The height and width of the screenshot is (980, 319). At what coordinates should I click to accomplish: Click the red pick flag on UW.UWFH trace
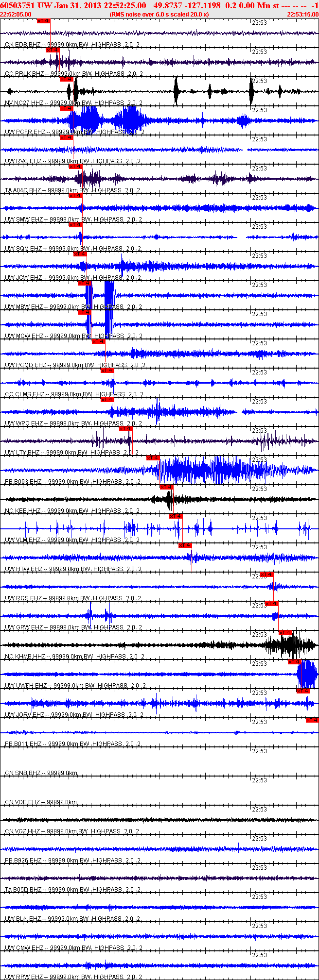click(295, 662)
